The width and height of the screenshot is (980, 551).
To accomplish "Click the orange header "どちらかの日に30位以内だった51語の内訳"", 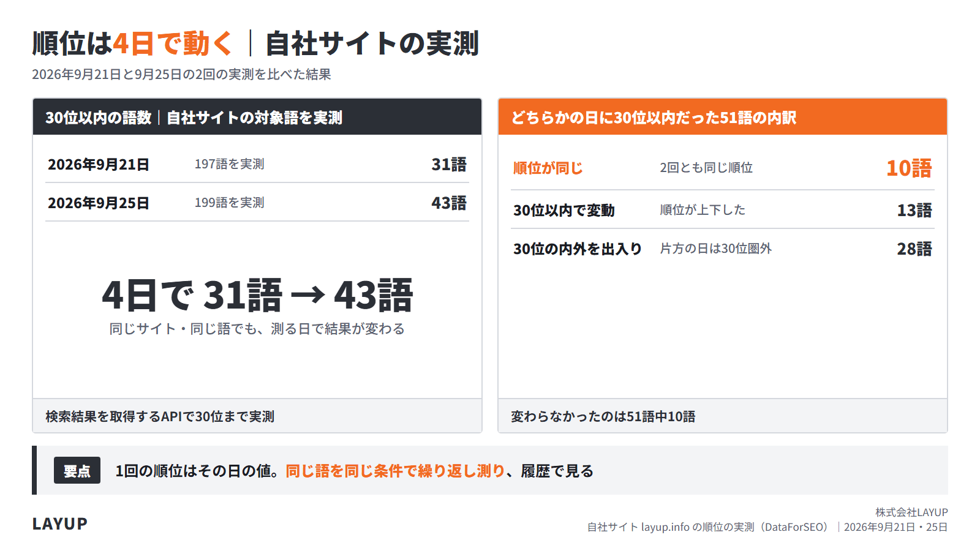I will pyautogui.click(x=723, y=117).
